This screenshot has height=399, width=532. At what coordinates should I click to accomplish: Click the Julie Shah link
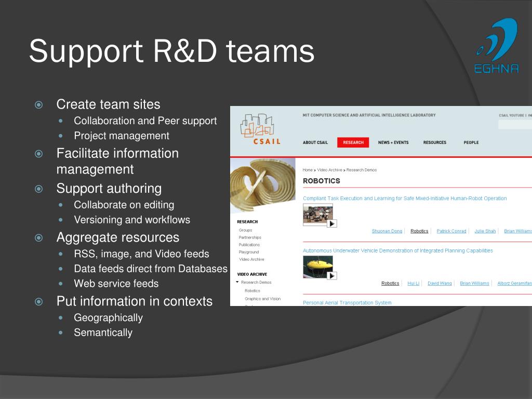point(485,231)
